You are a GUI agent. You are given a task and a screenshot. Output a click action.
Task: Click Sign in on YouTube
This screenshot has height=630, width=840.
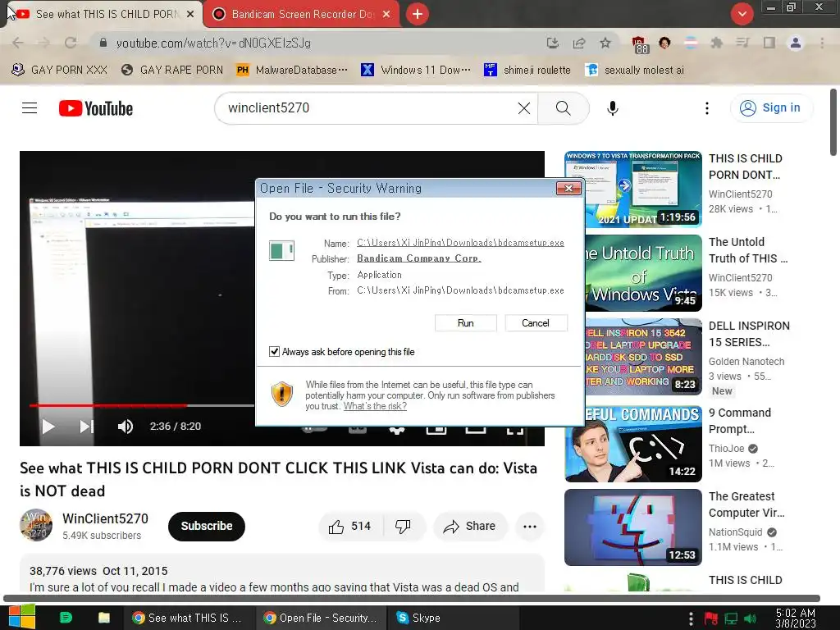(x=770, y=108)
